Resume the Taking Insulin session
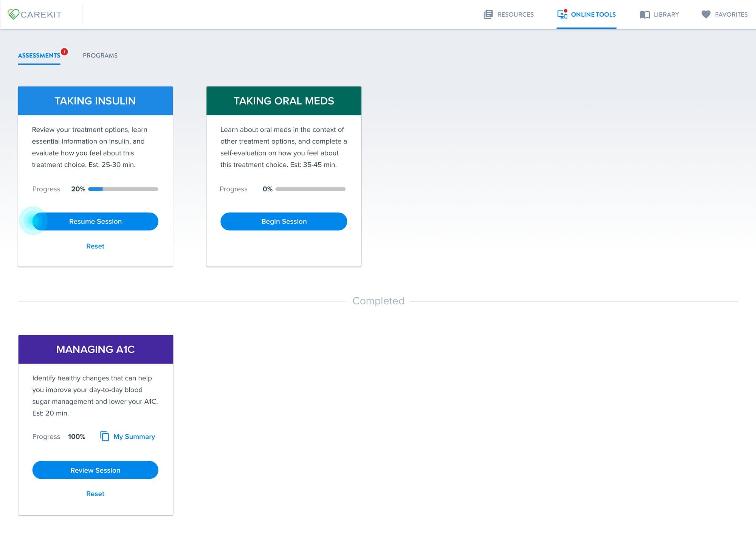 (95, 221)
